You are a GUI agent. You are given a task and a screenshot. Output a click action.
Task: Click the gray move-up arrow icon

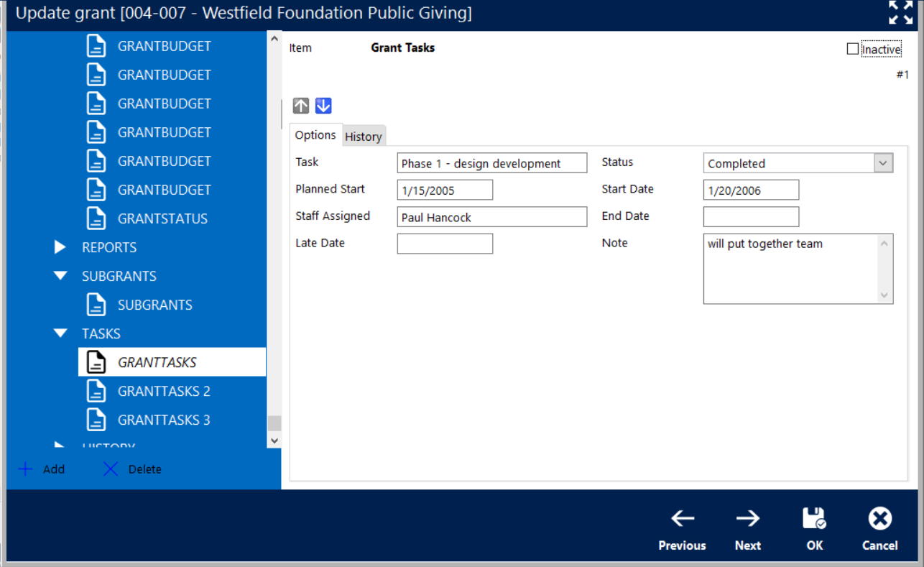(x=301, y=106)
